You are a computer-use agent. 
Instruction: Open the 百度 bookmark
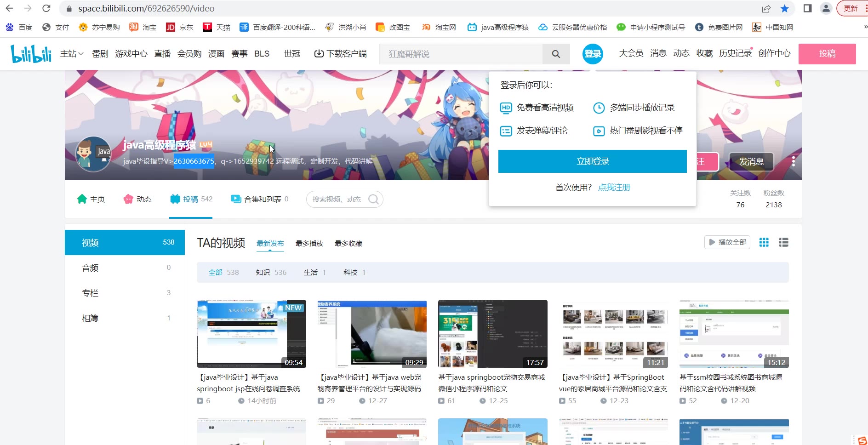[19, 27]
